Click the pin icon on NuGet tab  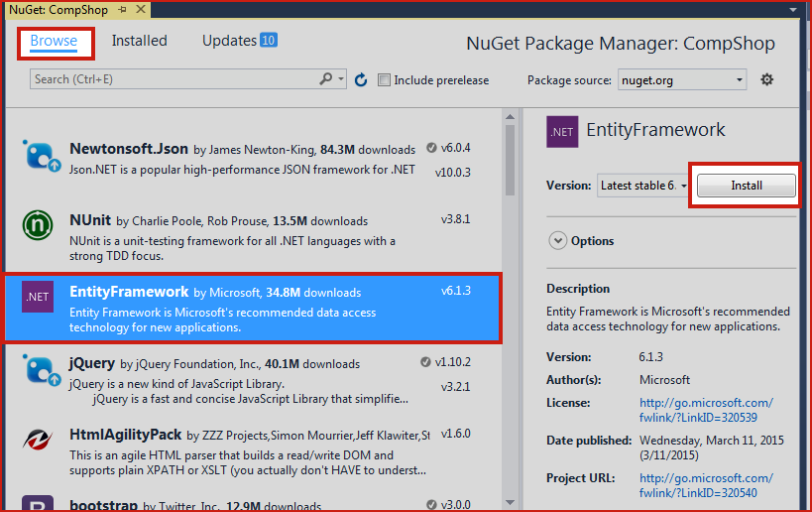[123, 9]
